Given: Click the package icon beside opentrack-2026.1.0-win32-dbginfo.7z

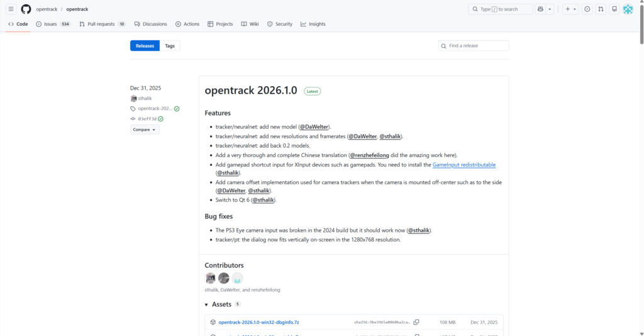Looking at the screenshot, I should point(213,322).
